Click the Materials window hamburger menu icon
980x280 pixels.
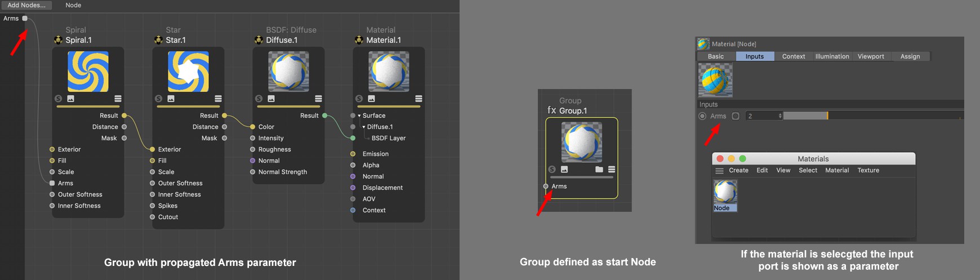(719, 171)
